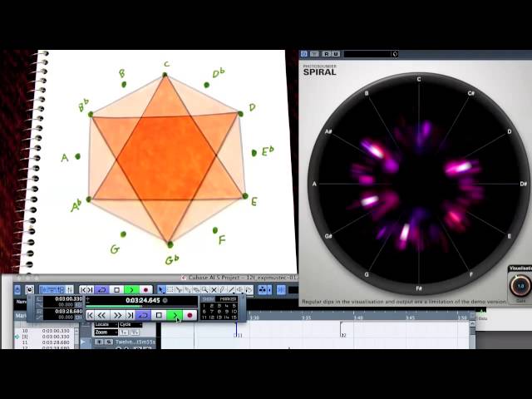Screen dimensions: 532x399
Task: Open snap type dropdown arrow
Action: point(269,290)
